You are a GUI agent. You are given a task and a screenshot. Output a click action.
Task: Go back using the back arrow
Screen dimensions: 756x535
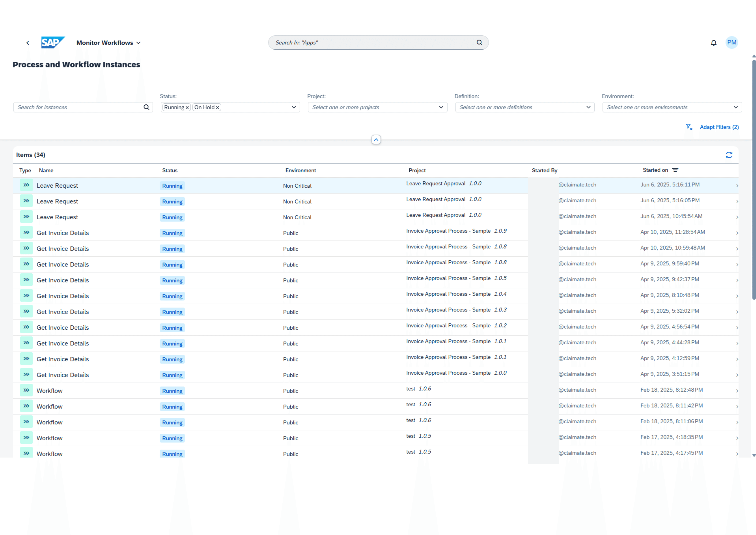[x=28, y=43]
